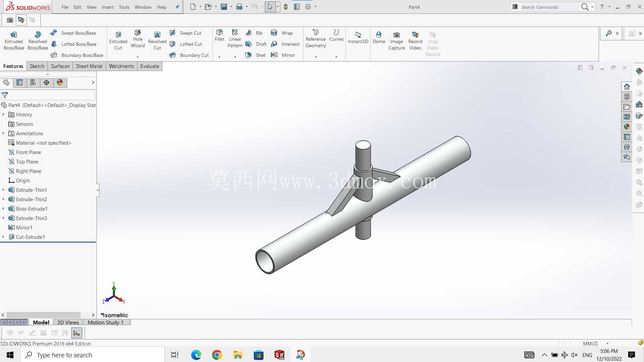Select the Swept Cut tool
Screen dimensions: 644x362
[x=186, y=33]
